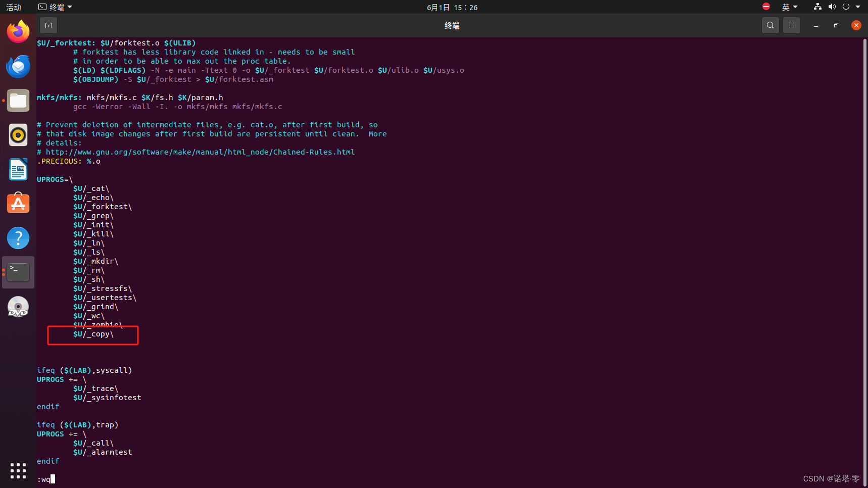Open the Help application from the dock
This screenshot has height=488, width=868.
[18, 237]
